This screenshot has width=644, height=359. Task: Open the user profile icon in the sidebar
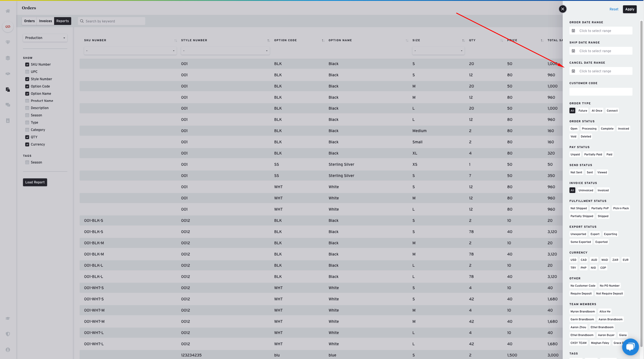point(7,349)
